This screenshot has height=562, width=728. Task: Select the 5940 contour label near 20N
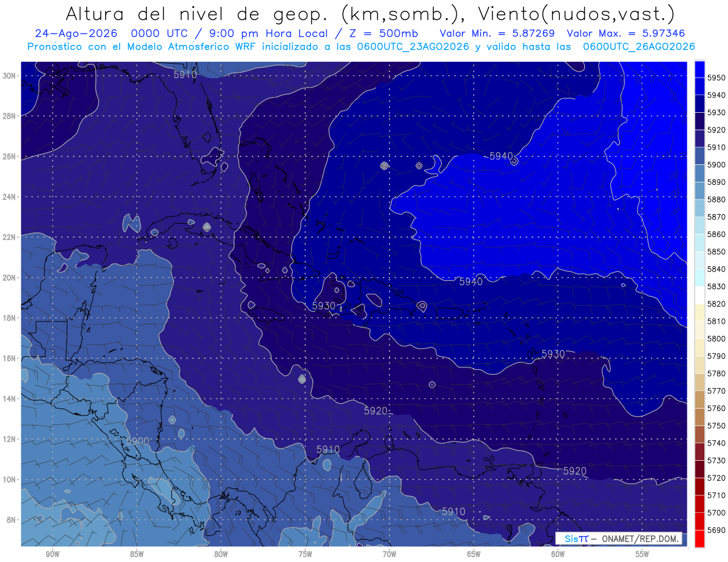point(471,281)
